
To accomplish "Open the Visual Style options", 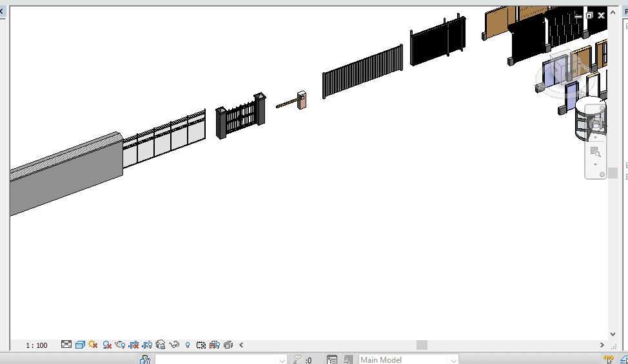I will [80, 345].
